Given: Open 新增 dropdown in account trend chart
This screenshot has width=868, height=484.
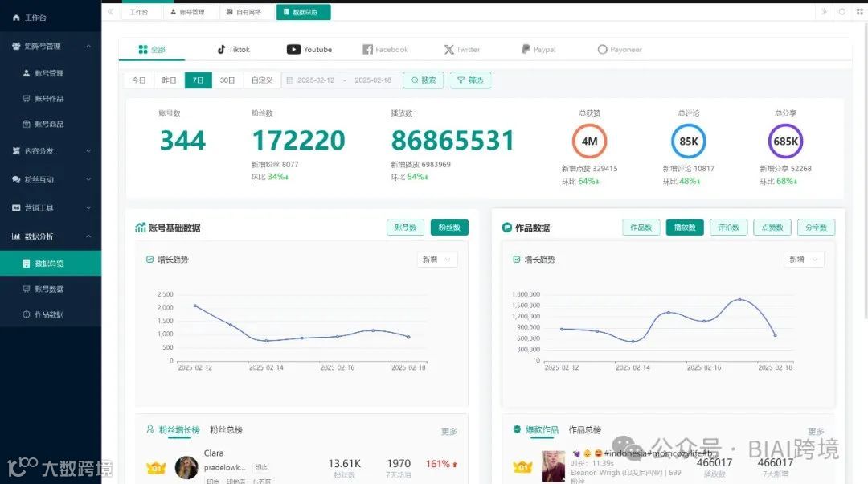Looking at the screenshot, I should (436, 259).
